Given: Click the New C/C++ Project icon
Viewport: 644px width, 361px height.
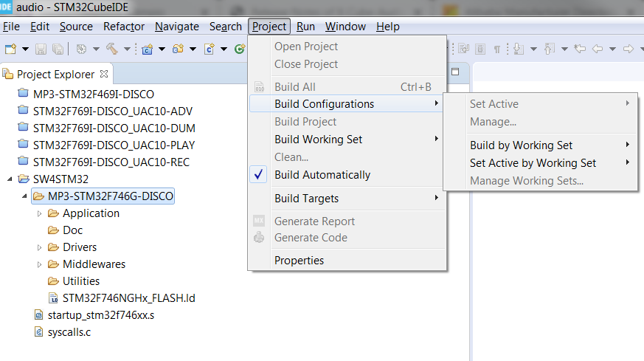Looking at the screenshot, I should pyautogui.click(x=147, y=49).
